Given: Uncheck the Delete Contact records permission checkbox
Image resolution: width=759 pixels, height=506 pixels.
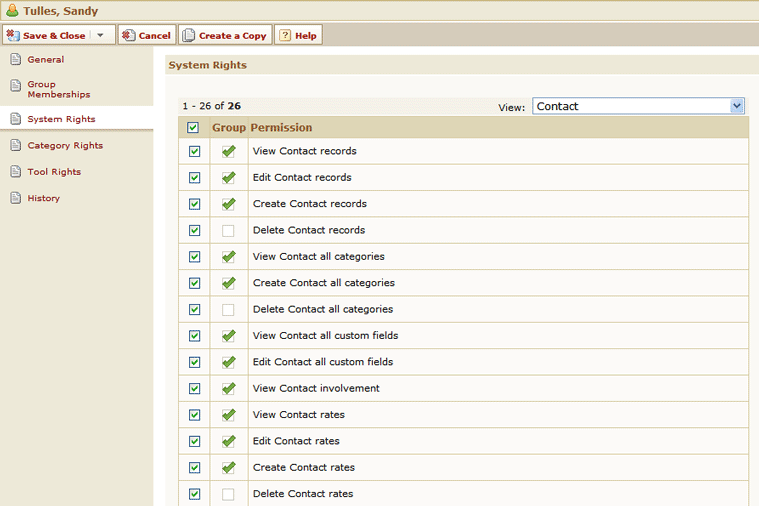Looking at the screenshot, I should pyautogui.click(x=195, y=230).
